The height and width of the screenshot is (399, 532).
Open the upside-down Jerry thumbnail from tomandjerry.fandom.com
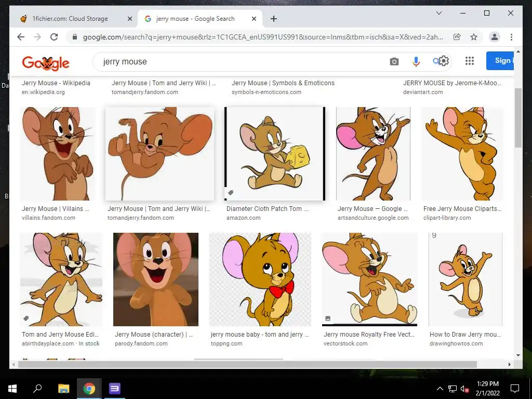(160, 154)
